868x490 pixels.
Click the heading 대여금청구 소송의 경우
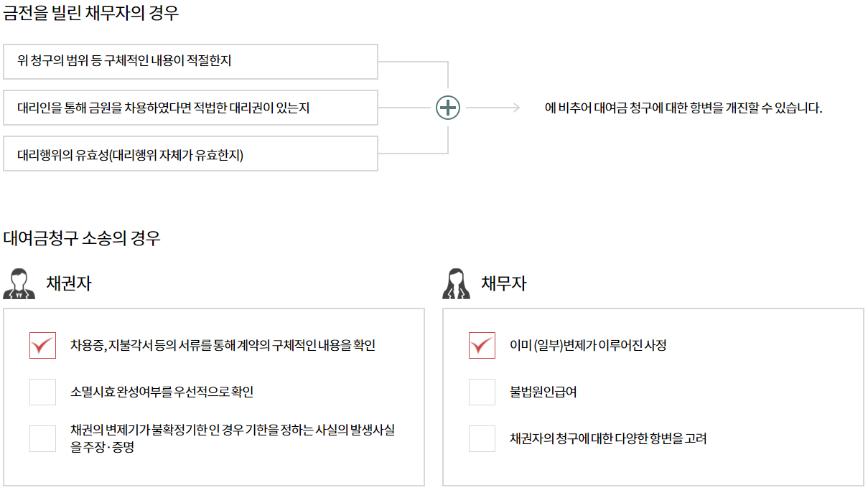(82, 238)
